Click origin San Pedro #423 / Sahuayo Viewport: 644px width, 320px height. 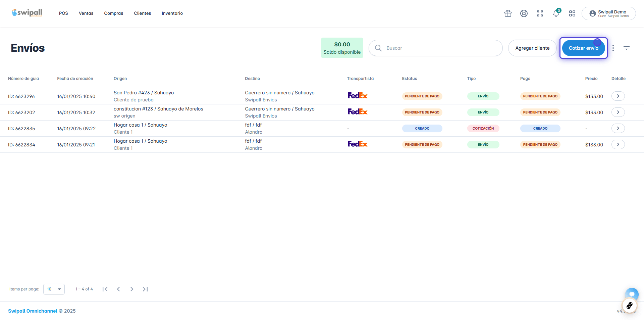tap(144, 93)
